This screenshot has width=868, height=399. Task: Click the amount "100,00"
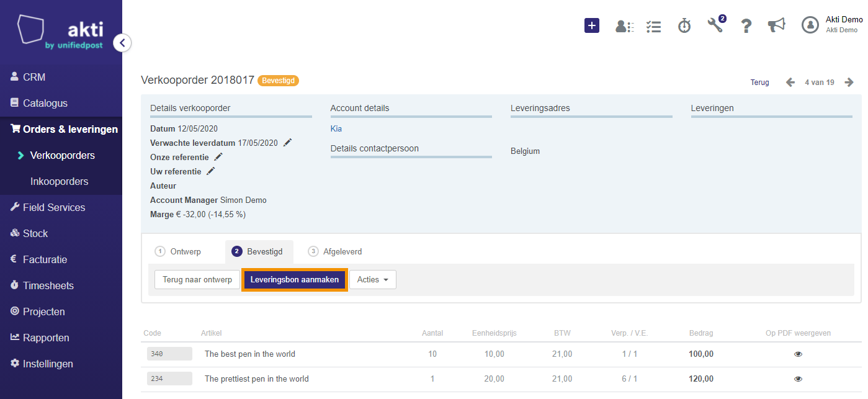(701, 354)
